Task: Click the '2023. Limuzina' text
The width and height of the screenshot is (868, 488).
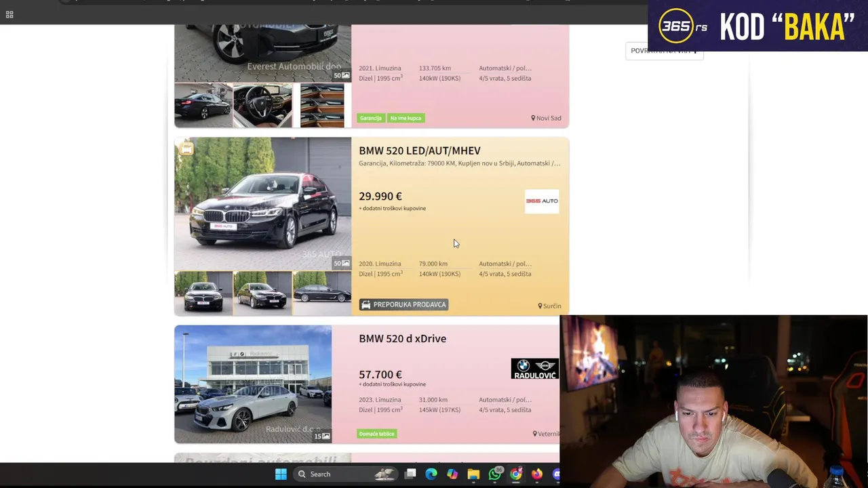Action: 380,400
